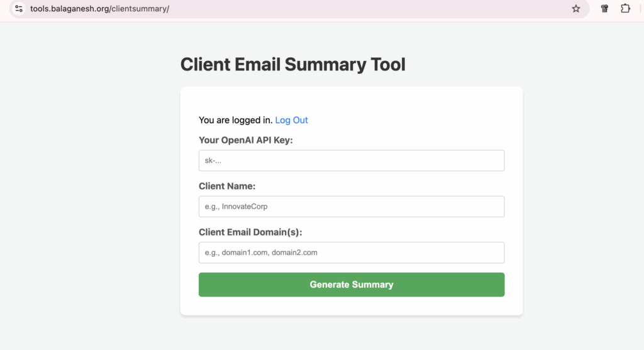Submit with the Generate Summary button
This screenshot has width=644, height=350.
[x=352, y=285]
